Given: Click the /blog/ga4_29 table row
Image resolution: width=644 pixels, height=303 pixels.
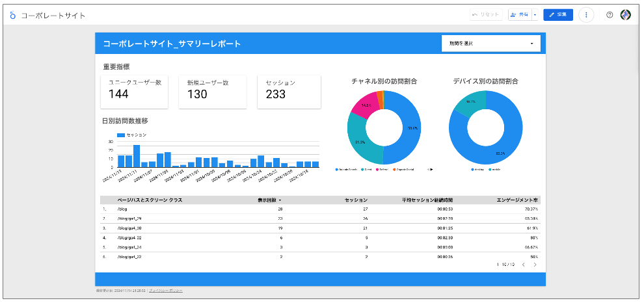Looking at the screenshot, I should pos(320,218).
